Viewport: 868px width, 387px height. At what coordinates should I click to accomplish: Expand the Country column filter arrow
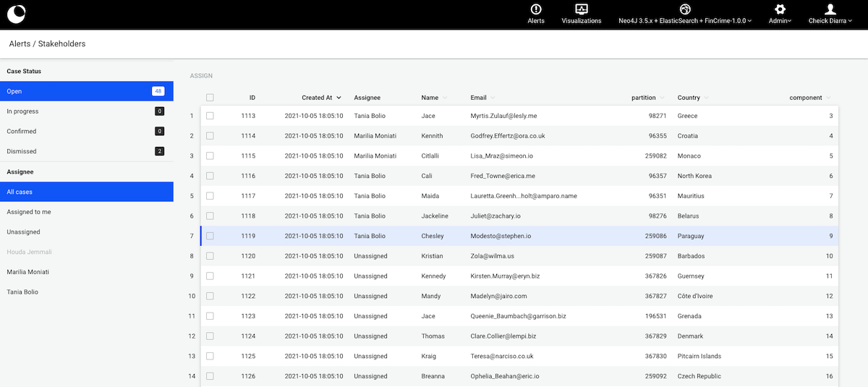[x=706, y=98]
